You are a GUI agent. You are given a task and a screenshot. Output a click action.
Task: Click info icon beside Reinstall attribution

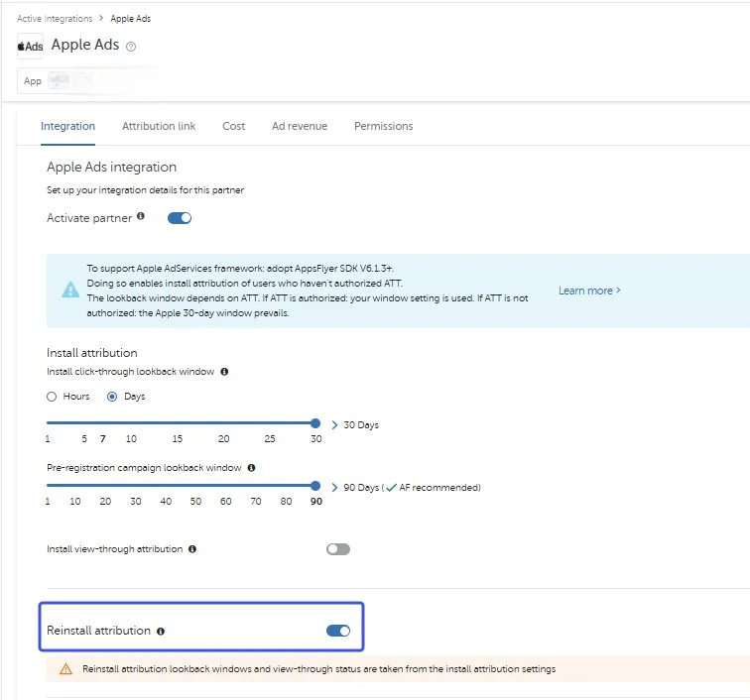click(x=161, y=632)
